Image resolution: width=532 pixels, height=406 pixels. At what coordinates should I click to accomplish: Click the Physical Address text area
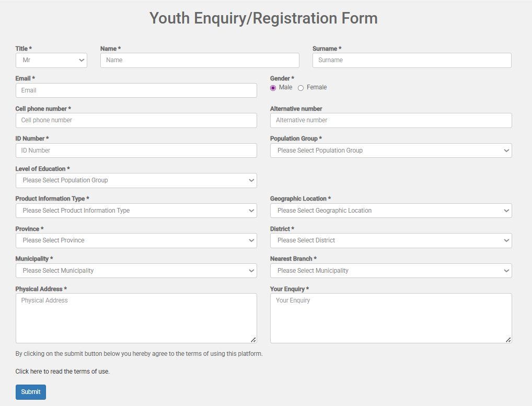[136, 318]
